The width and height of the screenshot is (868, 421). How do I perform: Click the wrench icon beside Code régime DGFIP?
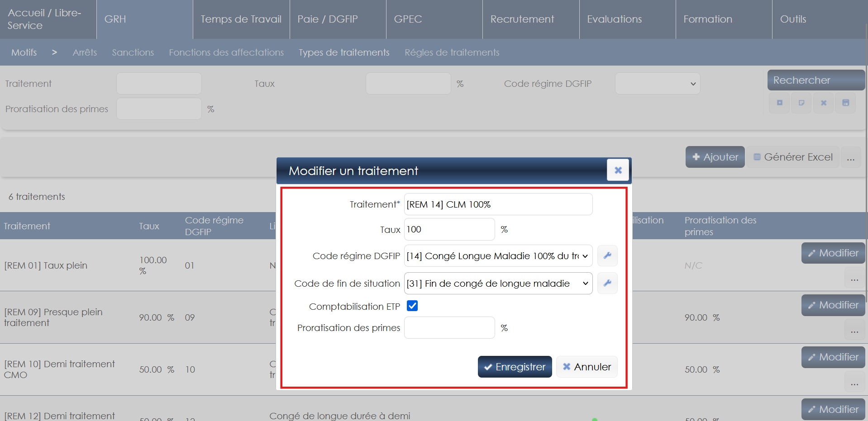click(x=607, y=256)
